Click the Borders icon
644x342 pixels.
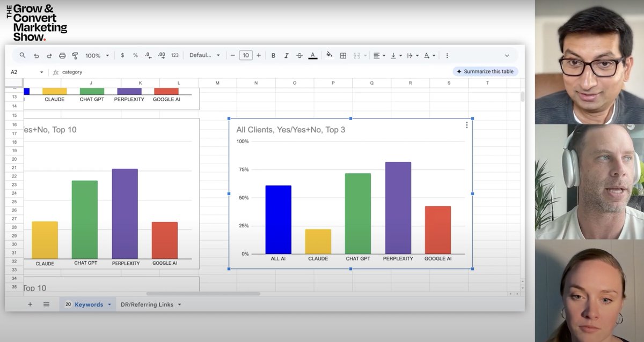(343, 56)
